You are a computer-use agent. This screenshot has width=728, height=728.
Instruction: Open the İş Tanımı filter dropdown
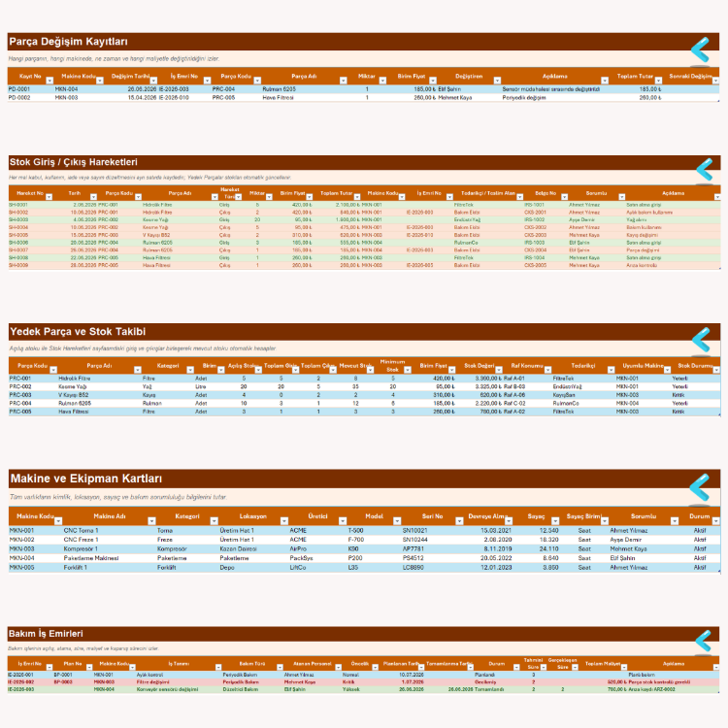coord(218,667)
